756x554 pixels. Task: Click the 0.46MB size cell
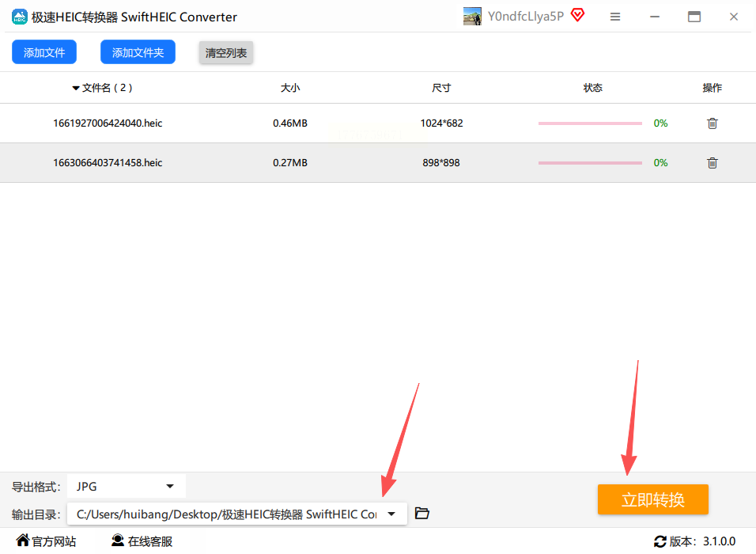tap(290, 123)
